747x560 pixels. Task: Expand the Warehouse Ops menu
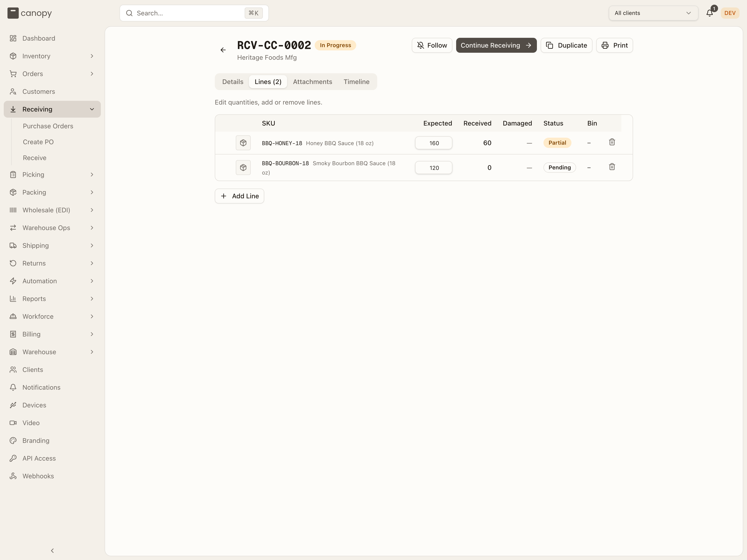point(52,228)
